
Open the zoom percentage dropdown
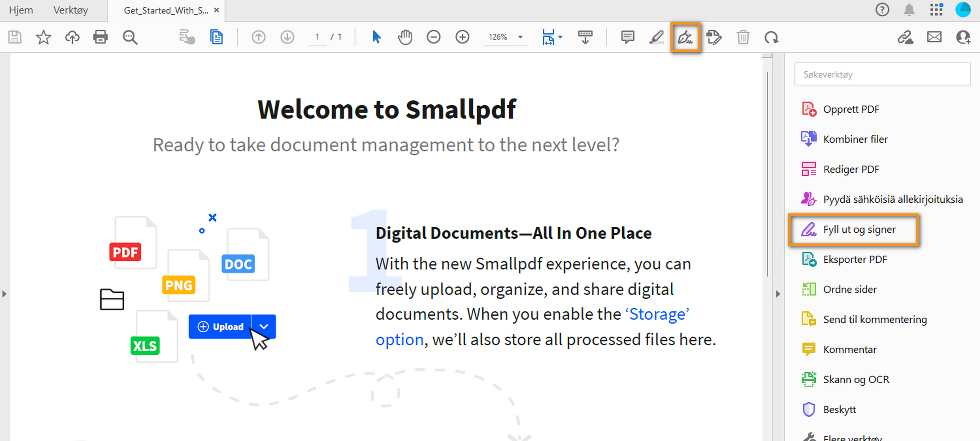pyautogui.click(x=520, y=37)
